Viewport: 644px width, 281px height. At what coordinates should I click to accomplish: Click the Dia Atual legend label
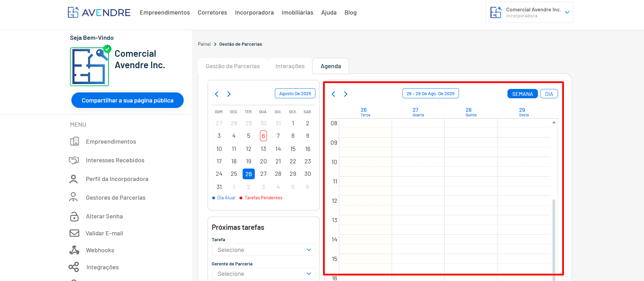[x=226, y=198]
